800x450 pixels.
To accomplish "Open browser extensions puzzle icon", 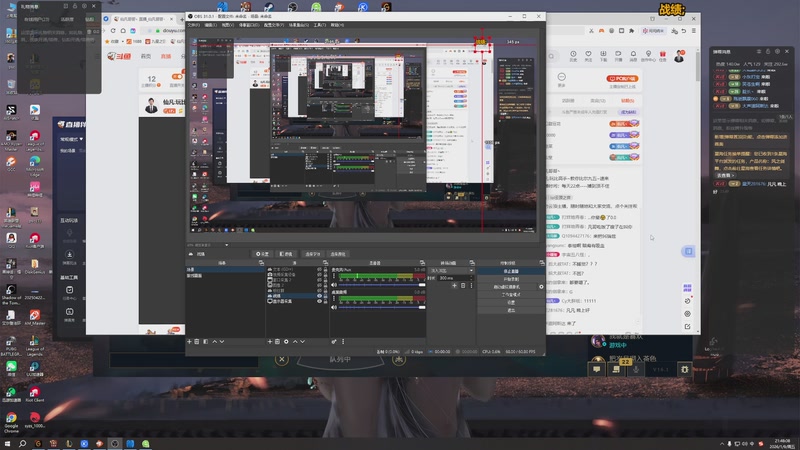I will (631, 31).
